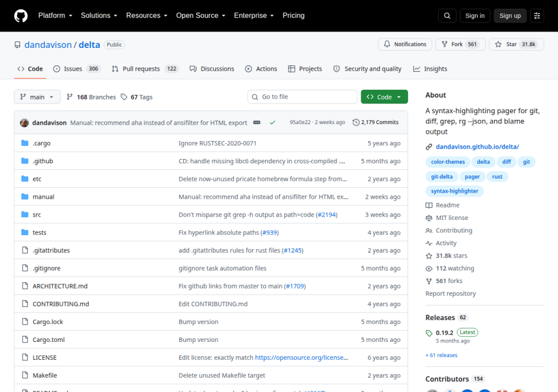Click the scales icon beside MIT license
The image size is (558, 392).
click(x=429, y=218)
